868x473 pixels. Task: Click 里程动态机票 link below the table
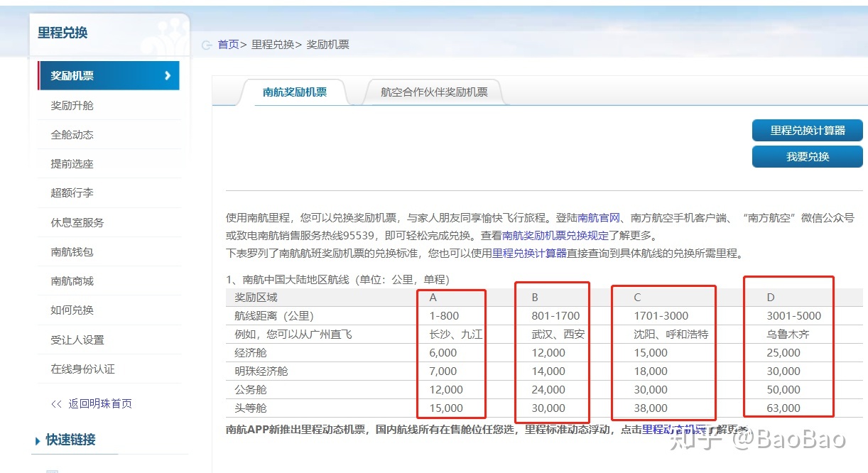tap(674, 429)
